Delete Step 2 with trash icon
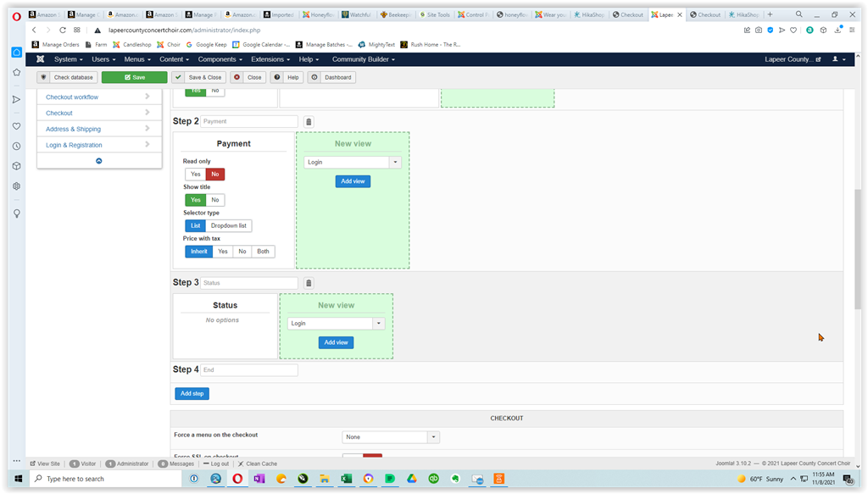The image size is (868, 494). [x=309, y=122]
